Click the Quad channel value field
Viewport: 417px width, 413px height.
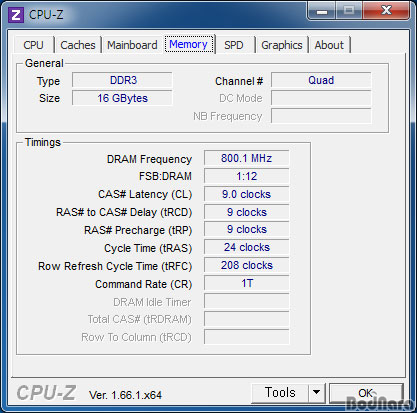pyautogui.click(x=321, y=80)
